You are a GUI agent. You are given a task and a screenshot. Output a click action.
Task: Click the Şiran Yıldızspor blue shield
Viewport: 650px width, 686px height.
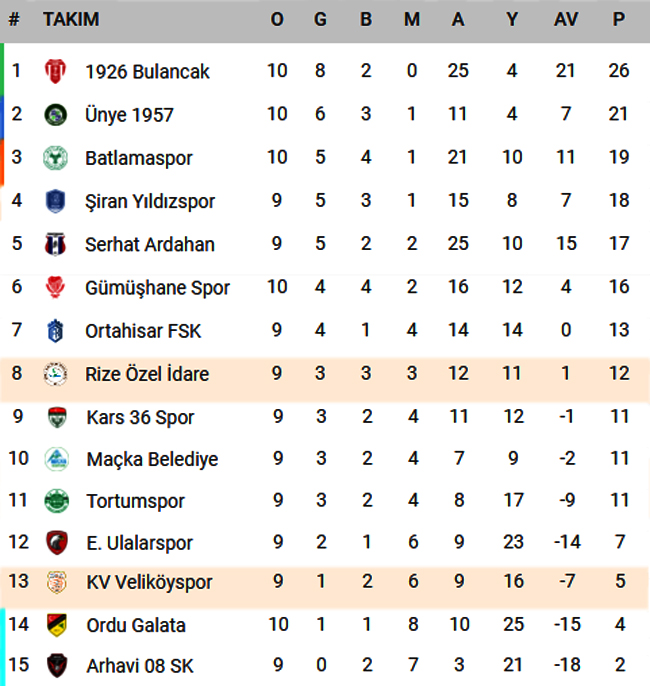click(x=56, y=201)
